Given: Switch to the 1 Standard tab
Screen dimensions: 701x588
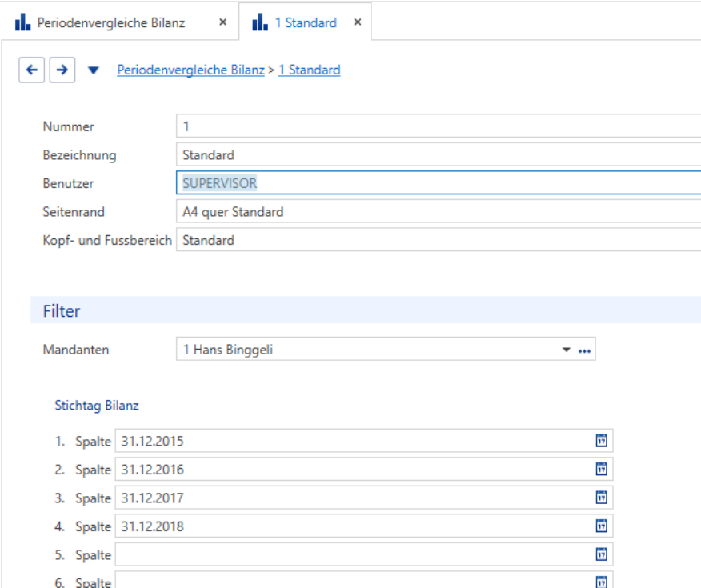Looking at the screenshot, I should [x=306, y=22].
